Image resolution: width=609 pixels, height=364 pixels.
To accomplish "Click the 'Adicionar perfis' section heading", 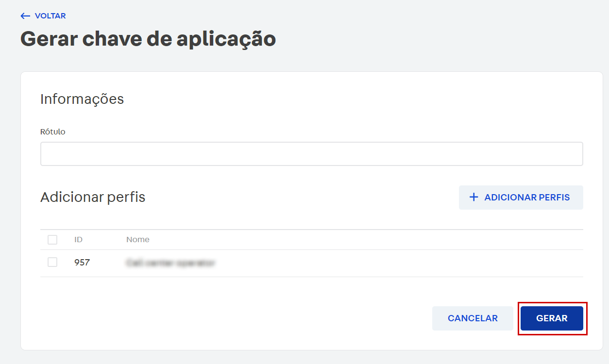I will coord(93,198).
